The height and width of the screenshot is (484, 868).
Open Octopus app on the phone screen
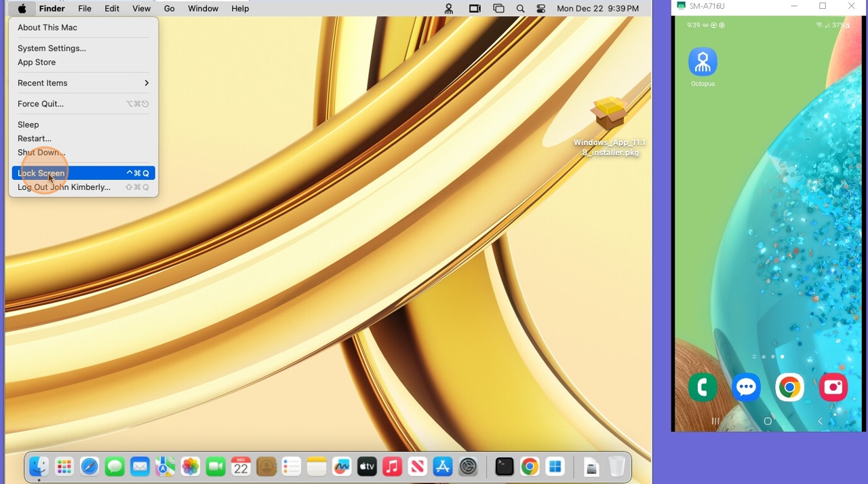tap(703, 67)
